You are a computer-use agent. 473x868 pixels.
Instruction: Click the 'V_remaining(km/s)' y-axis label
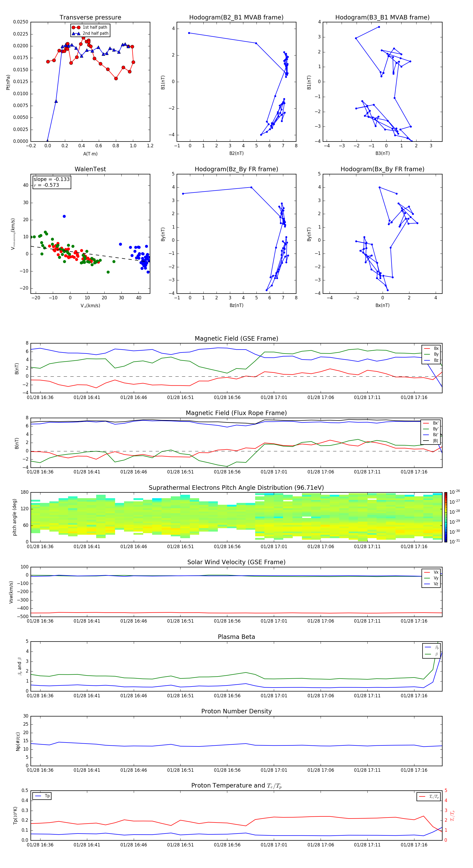13,234
